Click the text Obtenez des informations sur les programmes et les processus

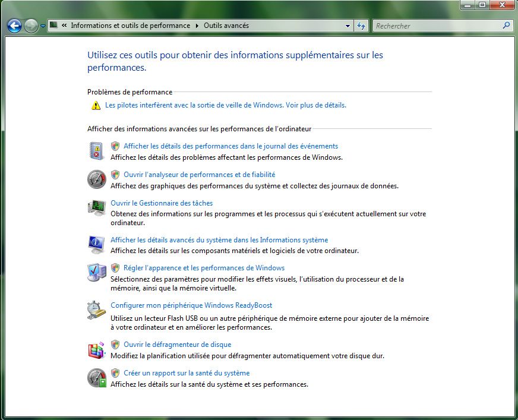[x=269, y=218]
